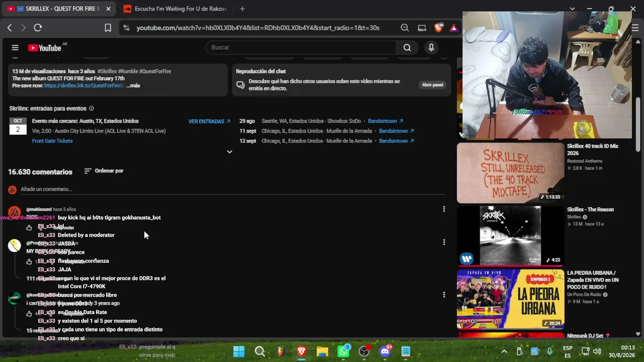
Task: Show info about Skrillex event tickets
Action: pyautogui.click(x=91, y=109)
